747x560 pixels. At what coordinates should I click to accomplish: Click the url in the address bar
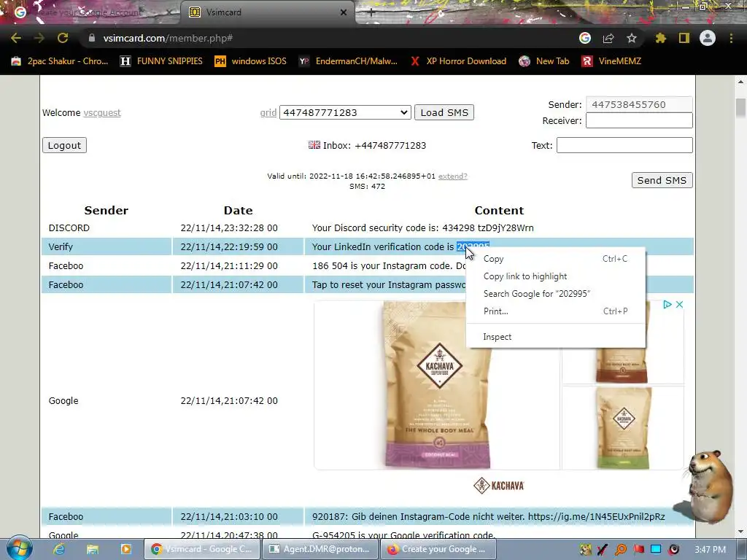(x=168, y=38)
